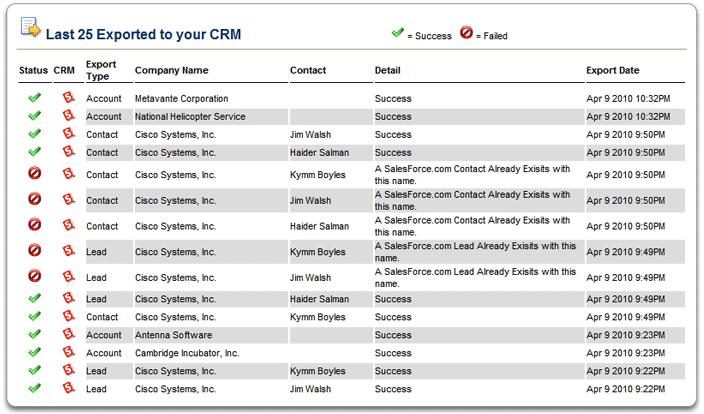Click the CRM icon in Jim Walsh 9:22PM lead row

[68, 388]
